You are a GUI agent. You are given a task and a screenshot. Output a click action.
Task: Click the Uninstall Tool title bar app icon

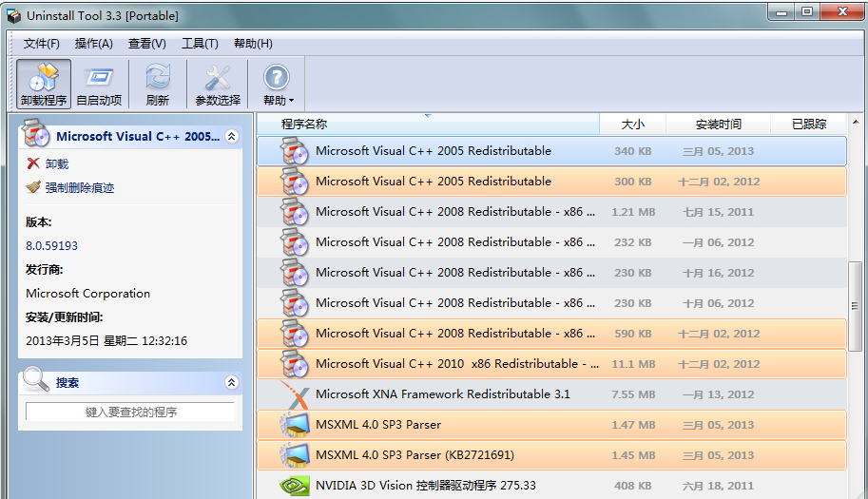coord(13,15)
